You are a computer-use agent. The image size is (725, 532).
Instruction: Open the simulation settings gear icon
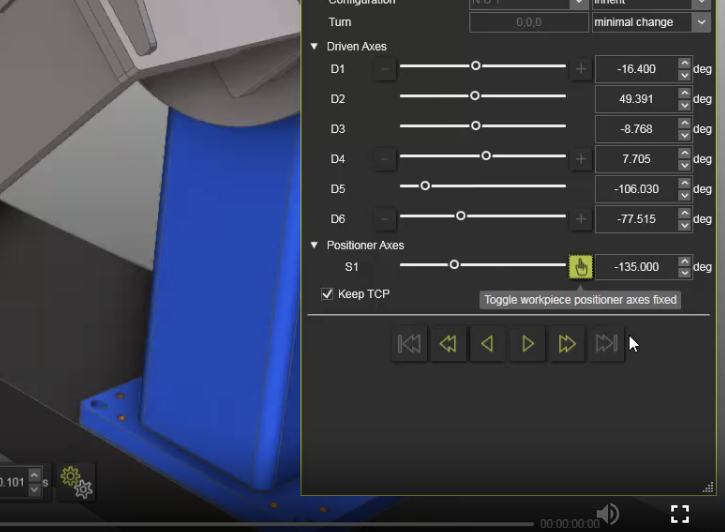76,482
